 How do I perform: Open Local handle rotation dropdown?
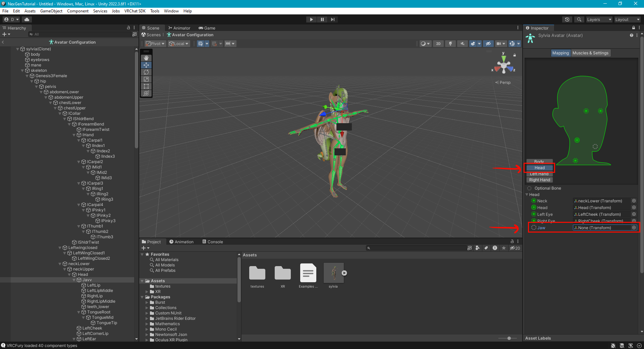point(179,44)
